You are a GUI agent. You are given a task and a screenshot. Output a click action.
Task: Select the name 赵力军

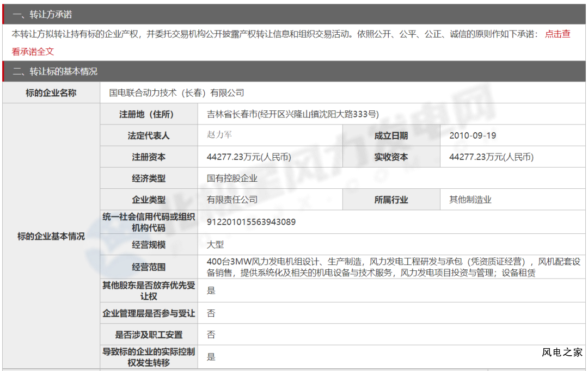(x=219, y=134)
